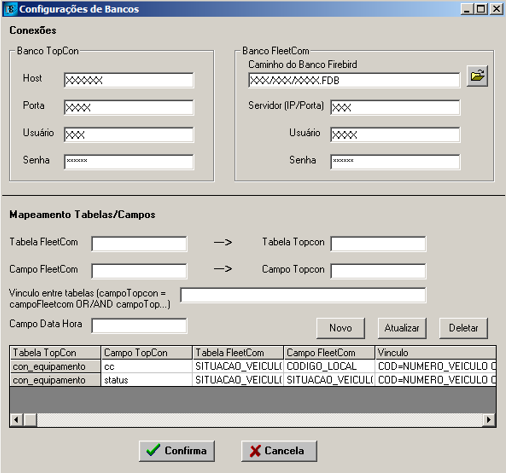Select the Campo FleetCom cell in status row
This screenshot has width=506, height=476.
(x=329, y=380)
